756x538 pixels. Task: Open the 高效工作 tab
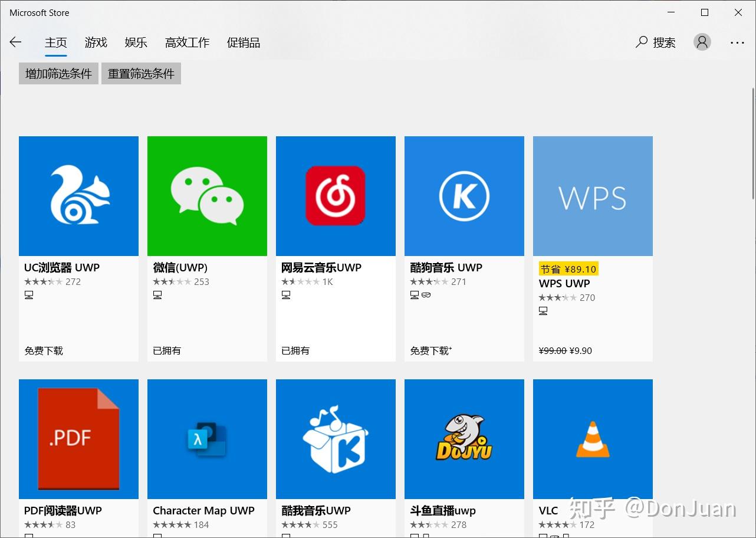pos(187,42)
